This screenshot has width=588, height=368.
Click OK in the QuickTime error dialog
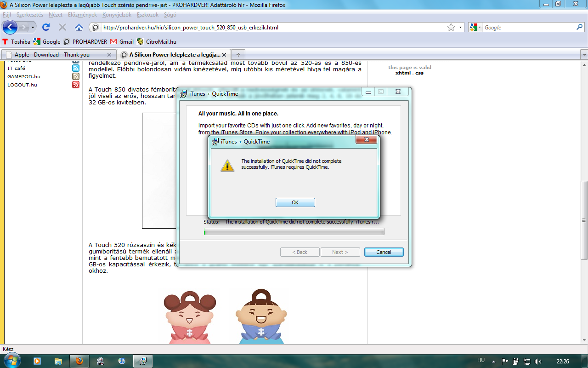[295, 202]
